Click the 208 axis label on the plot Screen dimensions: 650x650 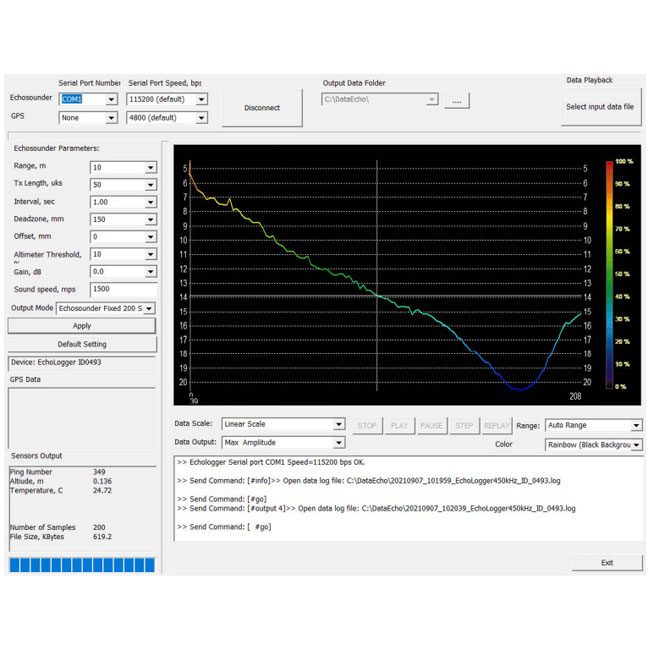(575, 397)
